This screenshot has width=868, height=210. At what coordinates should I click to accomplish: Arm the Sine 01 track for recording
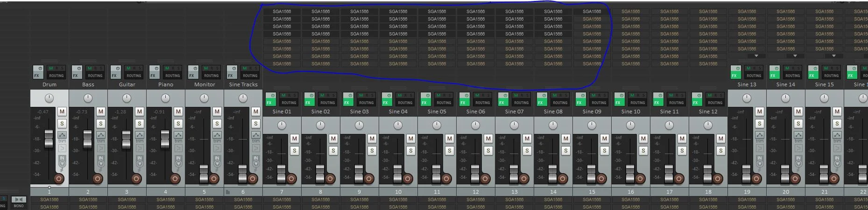point(291,179)
